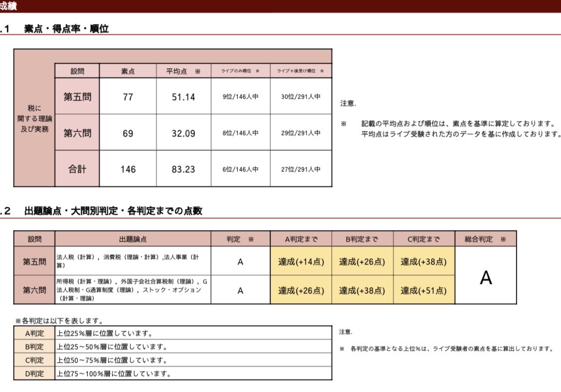Click the ライブ＋後受け順位 header cell
This screenshot has height=392, width=561.
click(x=300, y=71)
